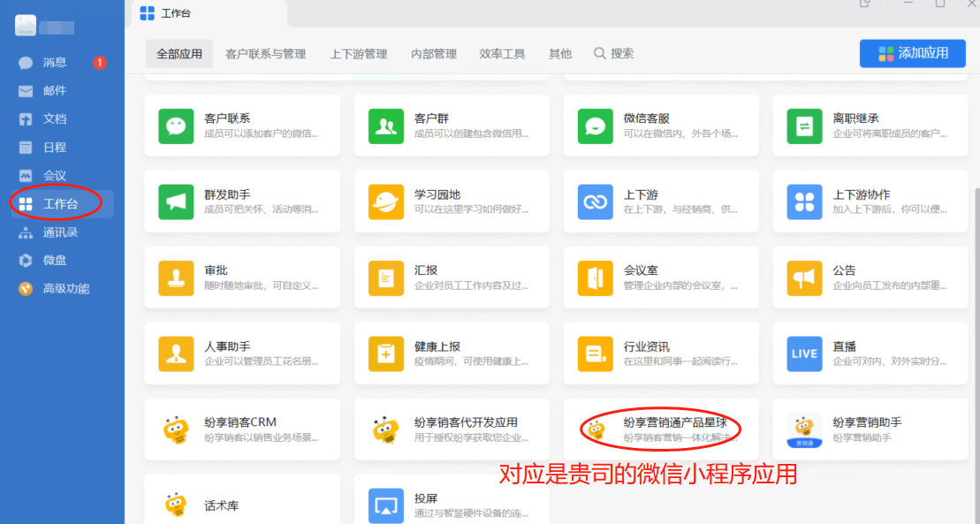
Task: Open the 会议室 title text
Action: coord(641,270)
